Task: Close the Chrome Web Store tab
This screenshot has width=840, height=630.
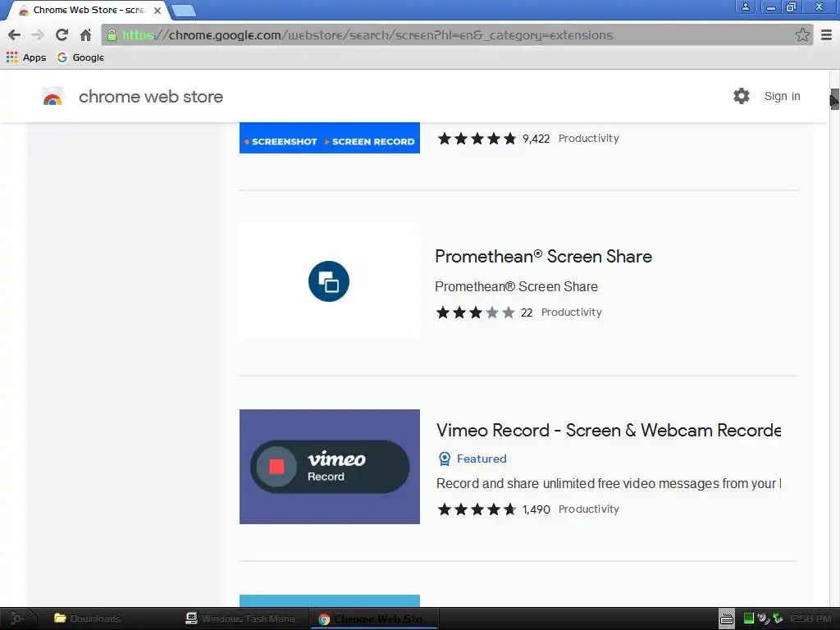Action: 157,10
